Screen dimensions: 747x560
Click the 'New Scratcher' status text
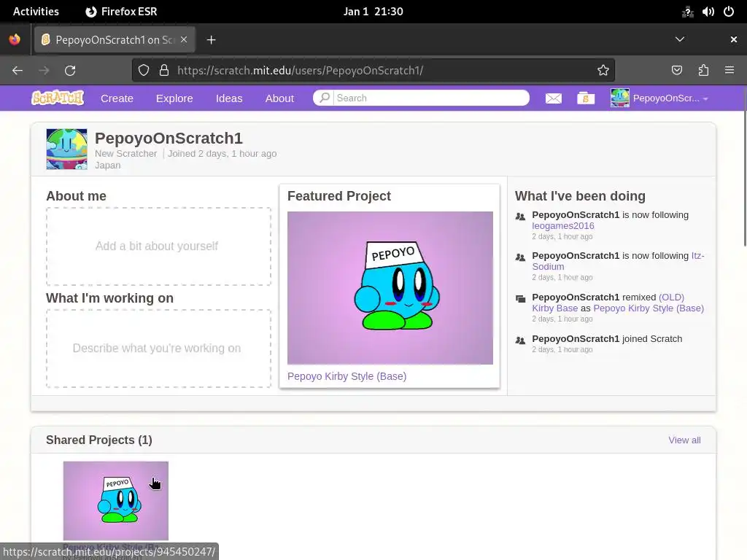pyautogui.click(x=125, y=153)
